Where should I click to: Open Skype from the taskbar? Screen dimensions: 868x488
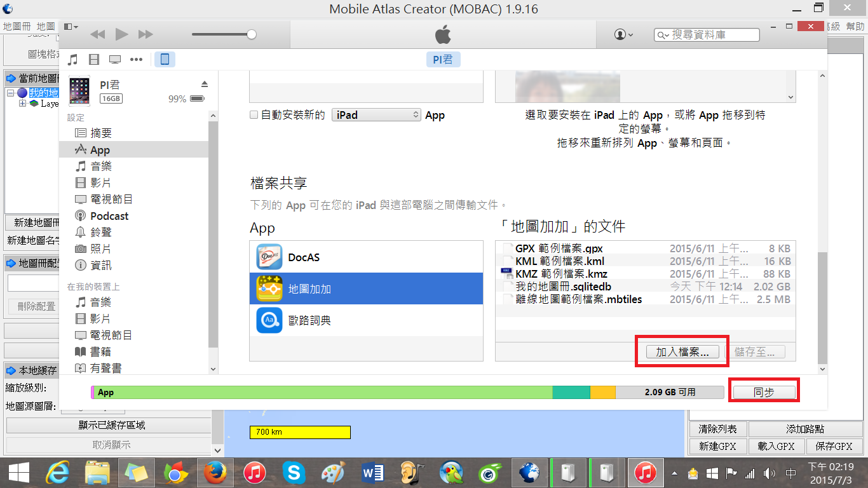[x=294, y=473]
